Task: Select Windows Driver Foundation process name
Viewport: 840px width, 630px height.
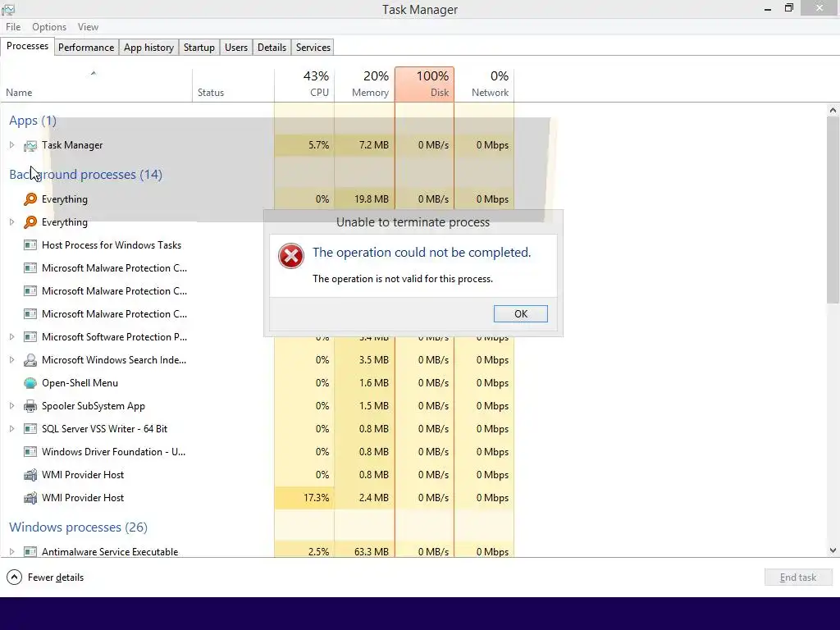Action: (x=113, y=452)
